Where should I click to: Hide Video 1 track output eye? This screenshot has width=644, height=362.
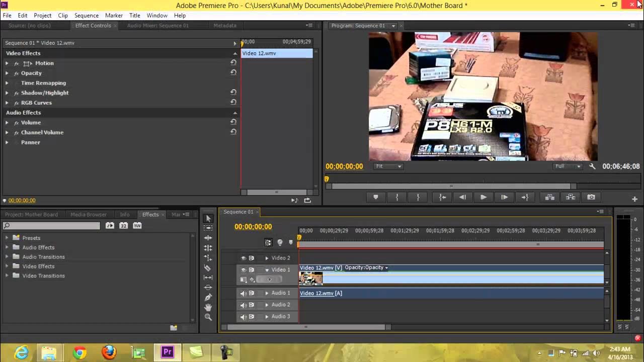pos(244,270)
